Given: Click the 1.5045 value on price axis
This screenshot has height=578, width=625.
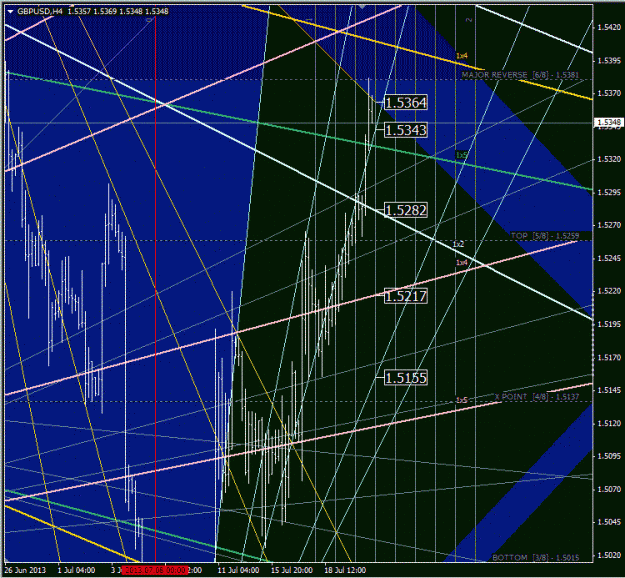Looking at the screenshot, I should coord(609,522).
